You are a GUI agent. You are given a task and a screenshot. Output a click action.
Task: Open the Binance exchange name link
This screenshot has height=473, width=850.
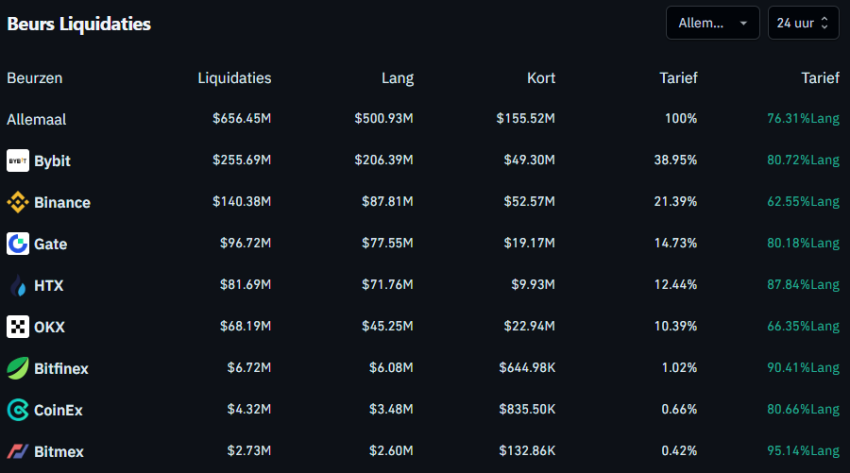62,203
